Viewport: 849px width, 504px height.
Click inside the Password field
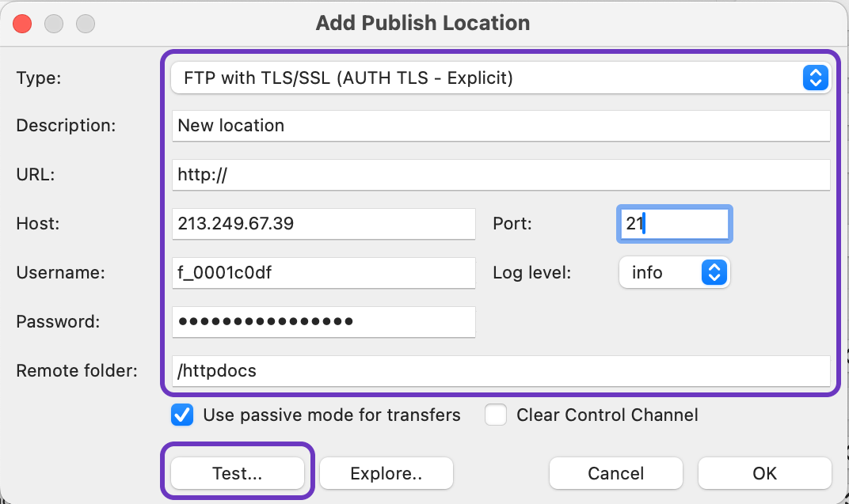323,322
